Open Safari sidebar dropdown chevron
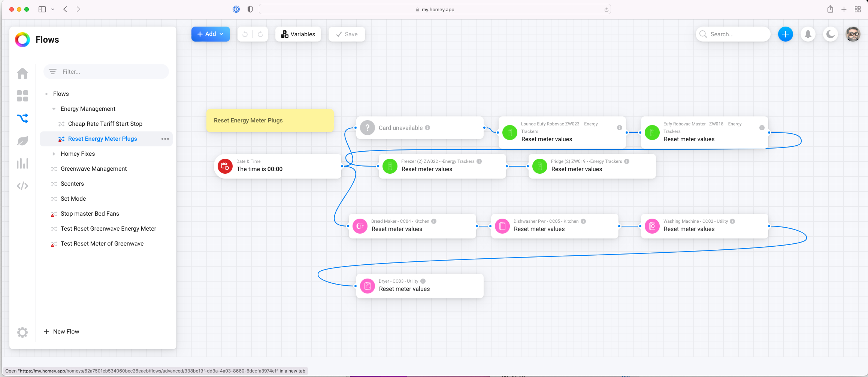This screenshot has width=868, height=377. [53, 9]
